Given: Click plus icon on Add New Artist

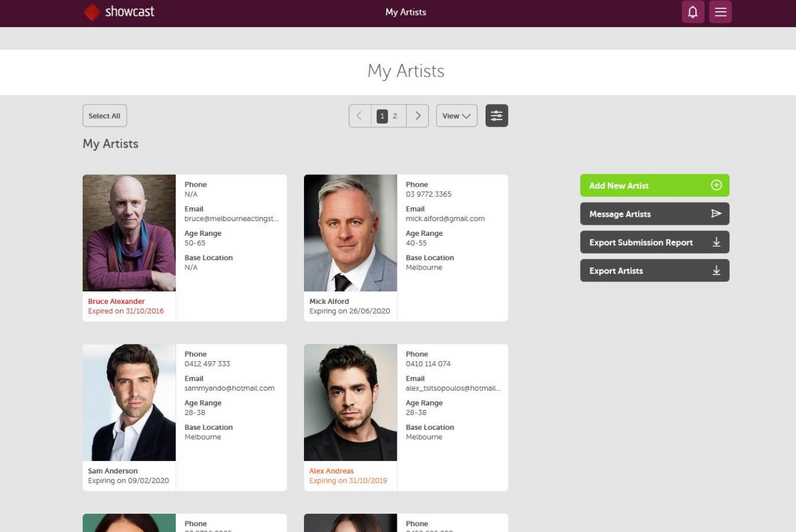Looking at the screenshot, I should tap(716, 185).
